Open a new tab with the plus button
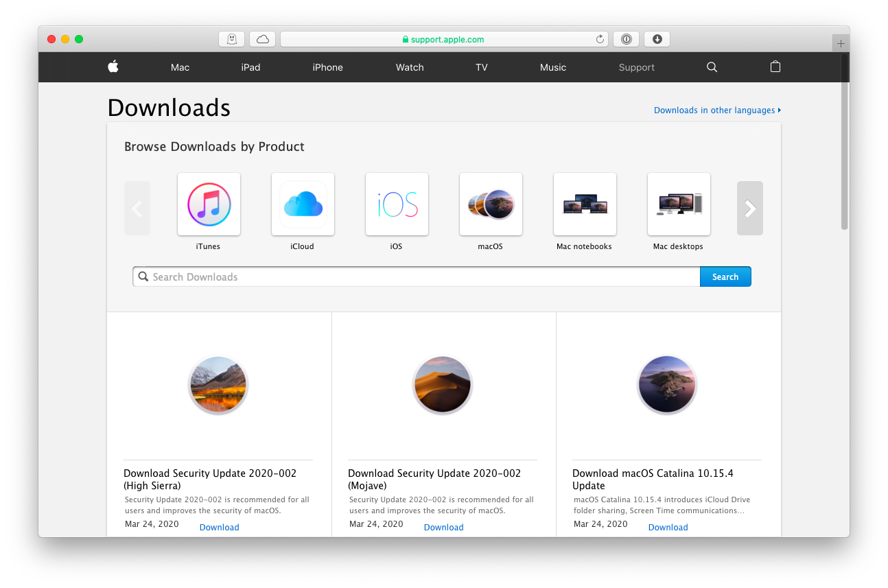888x588 pixels. pos(841,43)
